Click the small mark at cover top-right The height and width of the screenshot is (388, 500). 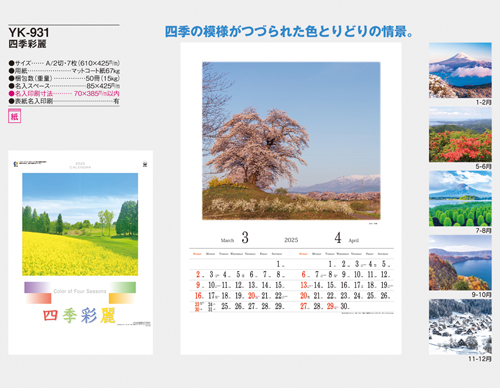click(x=145, y=164)
